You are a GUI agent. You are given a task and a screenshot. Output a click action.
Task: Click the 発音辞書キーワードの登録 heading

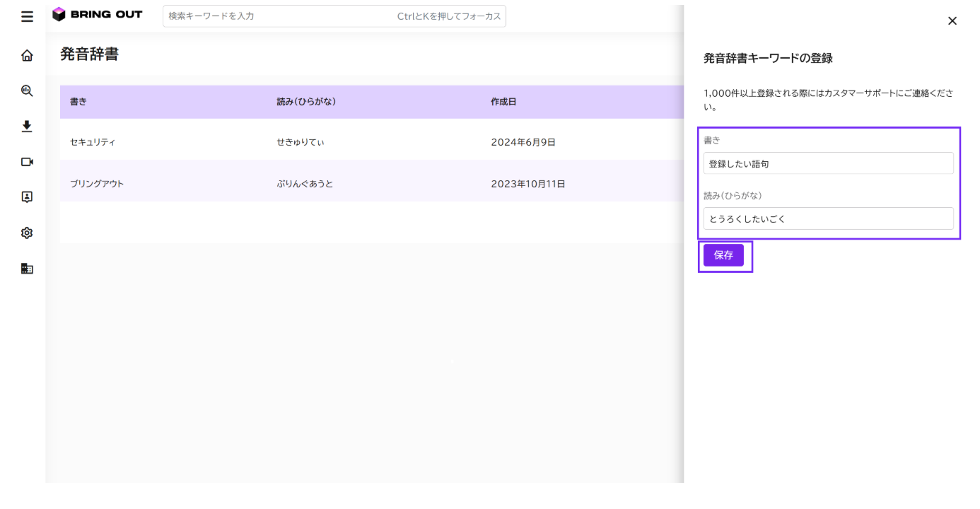tap(768, 59)
